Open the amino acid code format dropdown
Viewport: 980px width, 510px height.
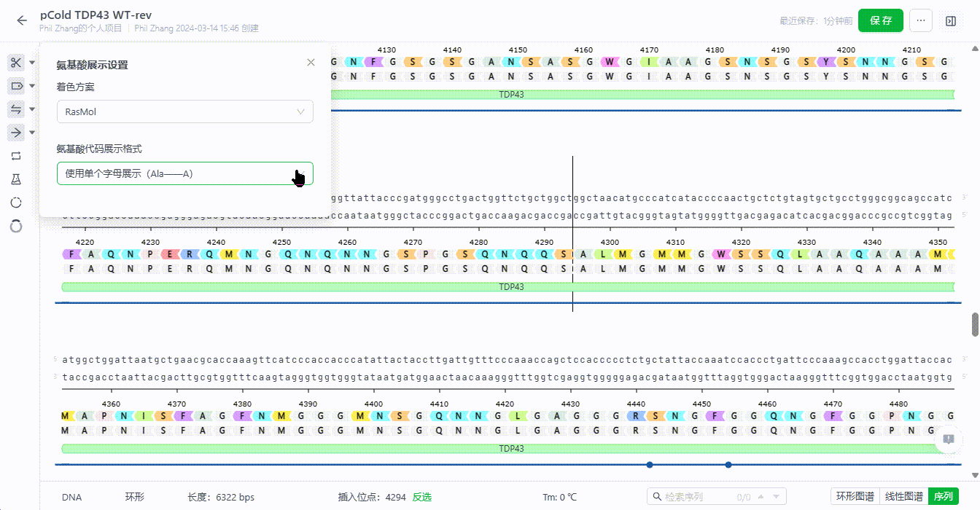pos(185,173)
